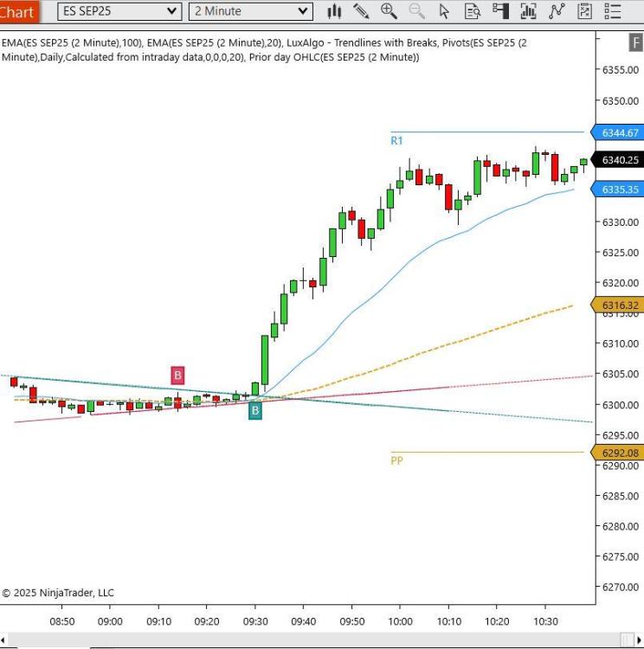Click the 6344.67 R1 price label

(x=619, y=132)
